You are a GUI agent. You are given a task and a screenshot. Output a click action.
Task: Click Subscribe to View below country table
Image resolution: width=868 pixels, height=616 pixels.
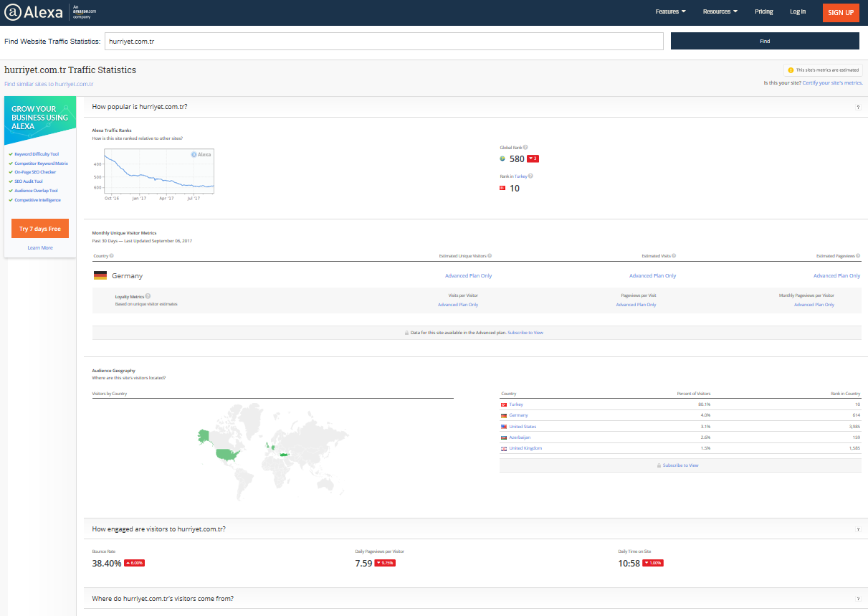point(680,465)
